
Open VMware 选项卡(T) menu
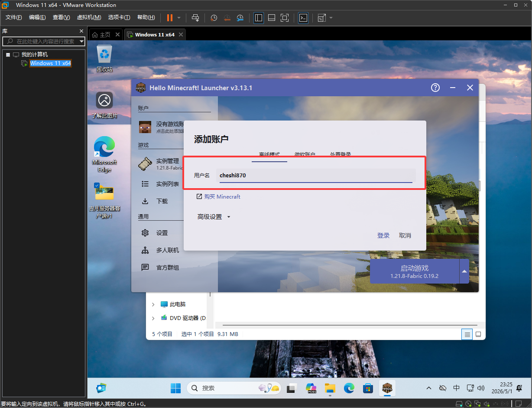(x=119, y=17)
